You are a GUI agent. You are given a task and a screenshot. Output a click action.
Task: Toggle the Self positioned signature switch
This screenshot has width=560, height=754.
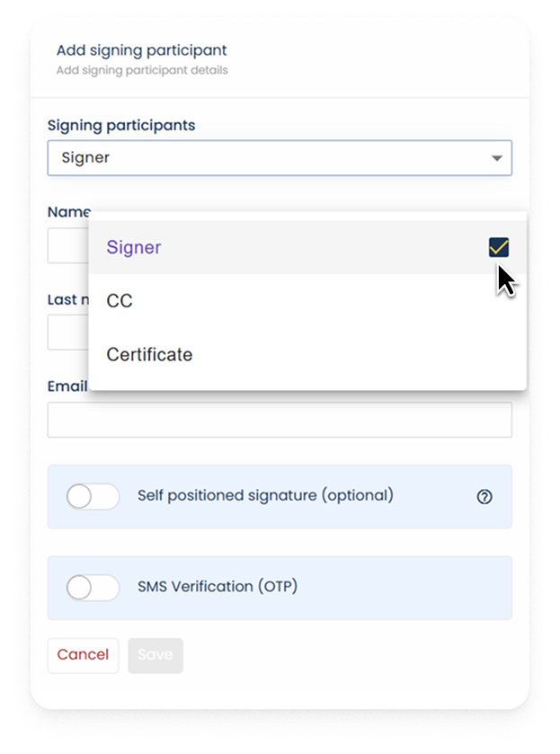click(x=93, y=496)
